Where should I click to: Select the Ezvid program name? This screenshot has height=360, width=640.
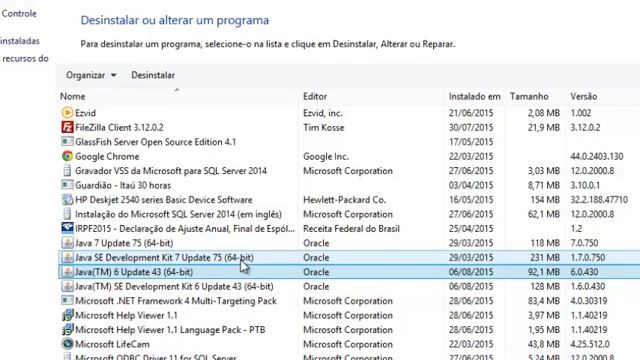85,113
